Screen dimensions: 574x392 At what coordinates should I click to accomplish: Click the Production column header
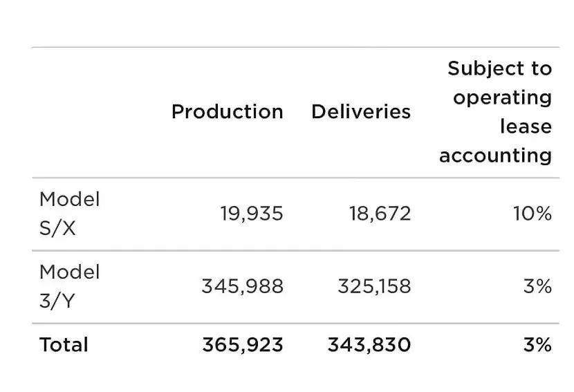pyautogui.click(x=228, y=111)
